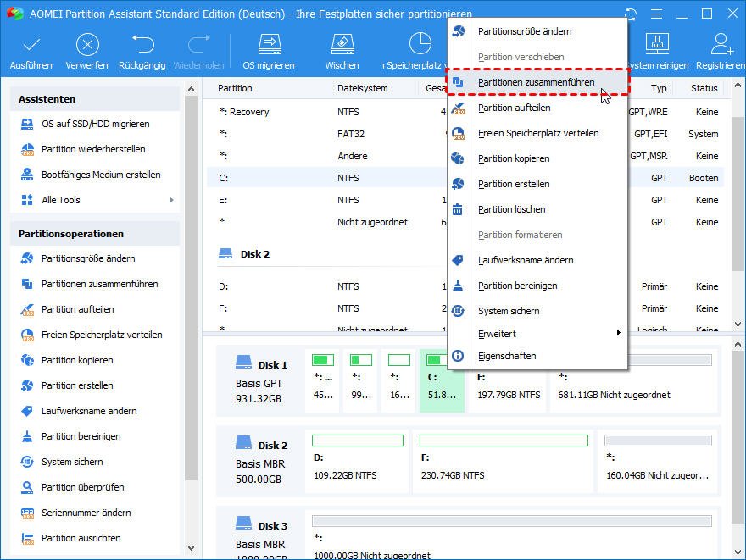Select Freien Speicherplatz verteilen in context menu
This screenshot has width=746, height=560.
(537, 133)
